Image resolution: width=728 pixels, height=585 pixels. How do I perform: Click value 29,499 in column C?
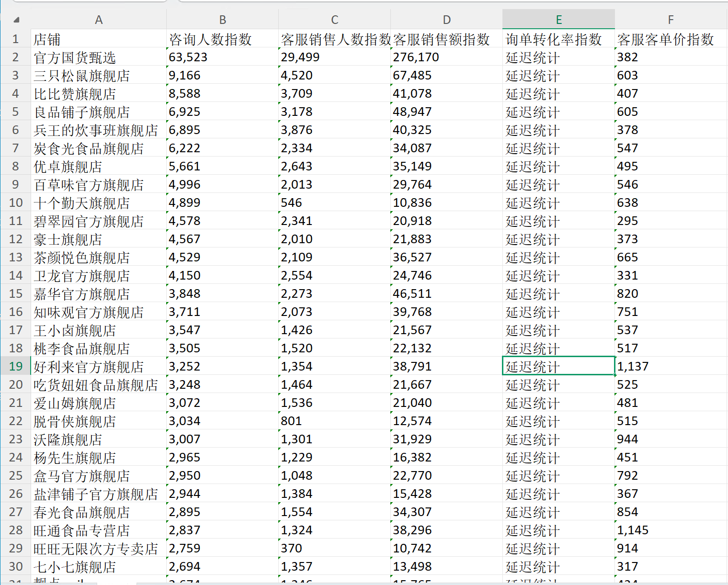point(300,57)
